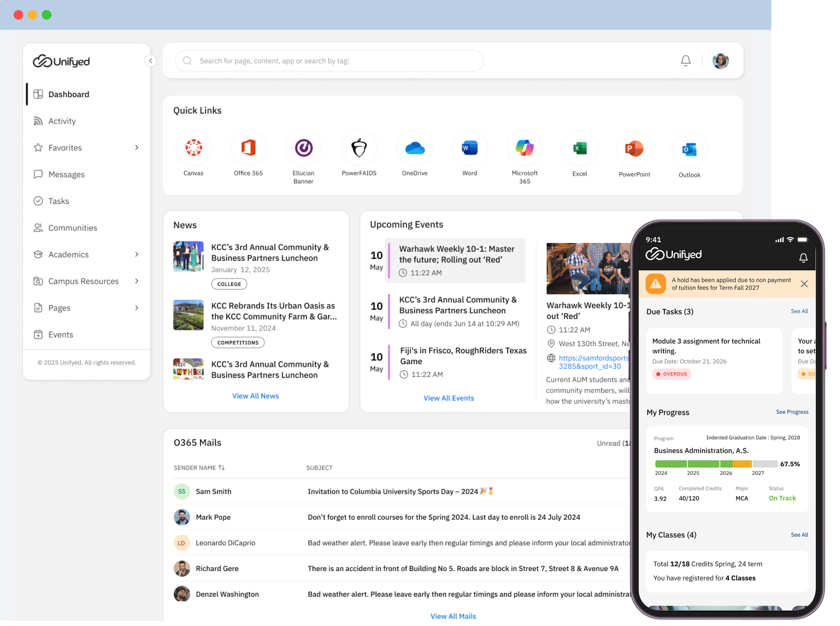The image size is (840, 626).
Task: Expand the Academics submenu chevron
Action: coord(137,255)
